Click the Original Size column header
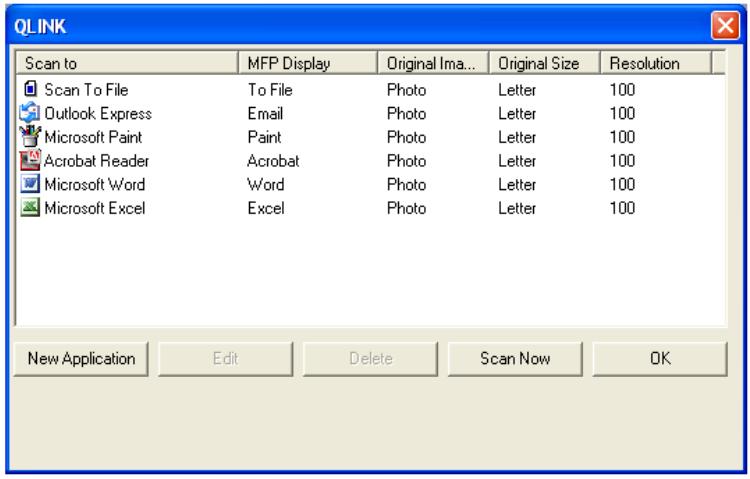Image resolution: width=750 pixels, height=479 pixels. click(545, 63)
